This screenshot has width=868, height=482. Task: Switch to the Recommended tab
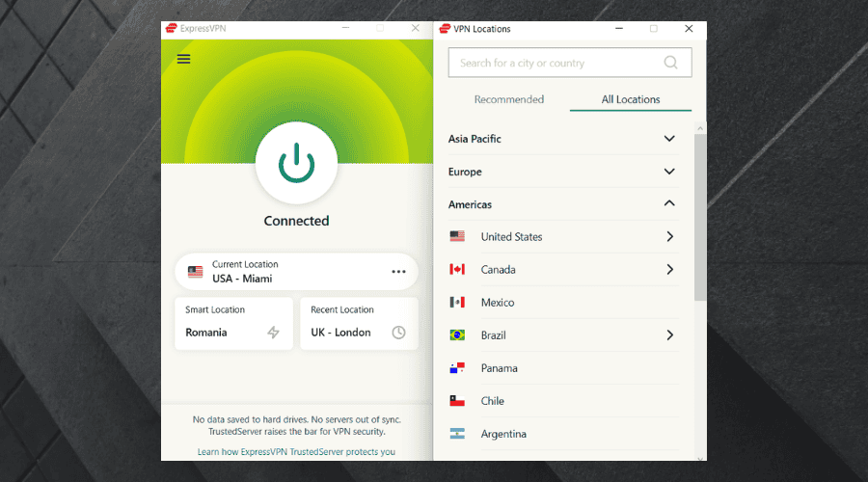(508, 99)
